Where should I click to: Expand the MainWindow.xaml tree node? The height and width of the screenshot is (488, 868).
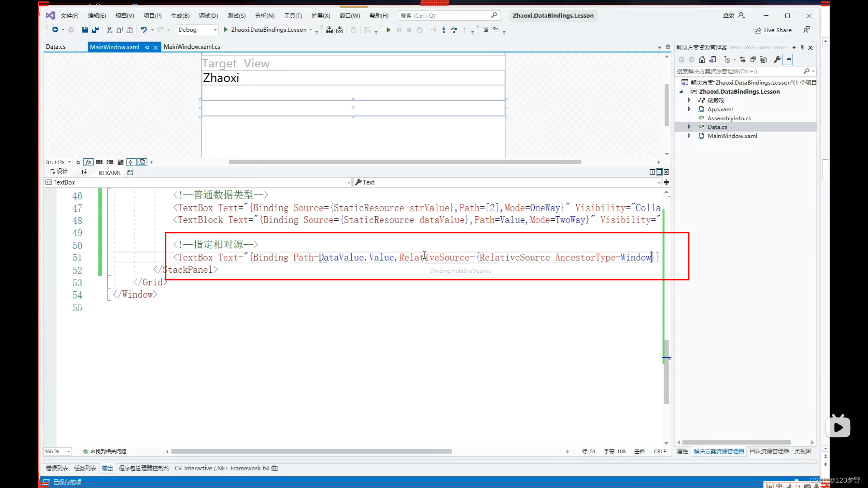689,136
